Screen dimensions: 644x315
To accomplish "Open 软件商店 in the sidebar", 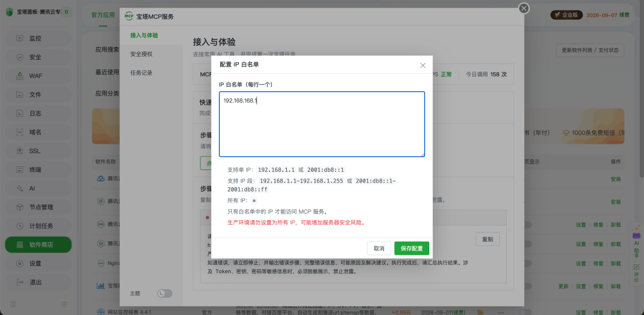I will [38, 245].
